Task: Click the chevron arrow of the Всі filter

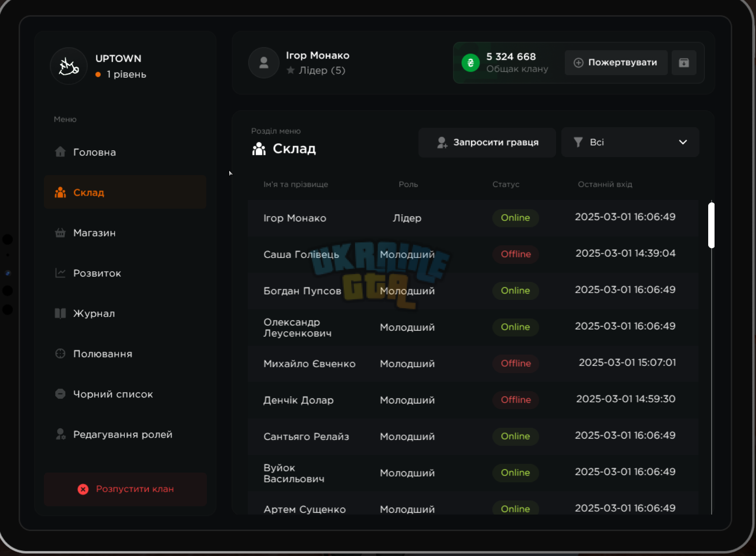Action: point(683,142)
